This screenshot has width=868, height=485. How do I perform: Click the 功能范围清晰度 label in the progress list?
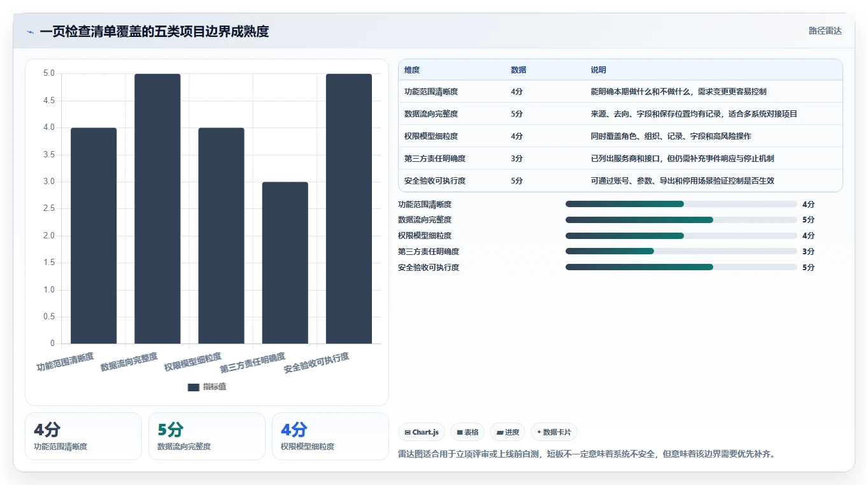point(425,205)
